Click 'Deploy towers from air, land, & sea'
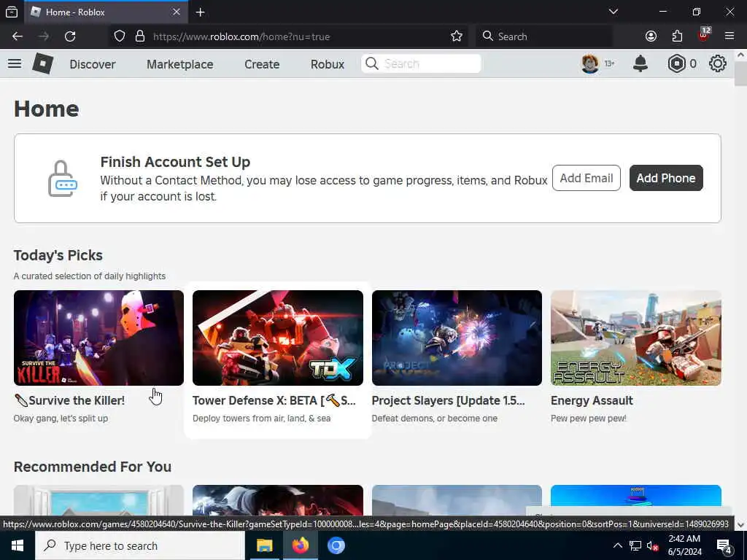The width and height of the screenshot is (747, 560). [x=262, y=418]
